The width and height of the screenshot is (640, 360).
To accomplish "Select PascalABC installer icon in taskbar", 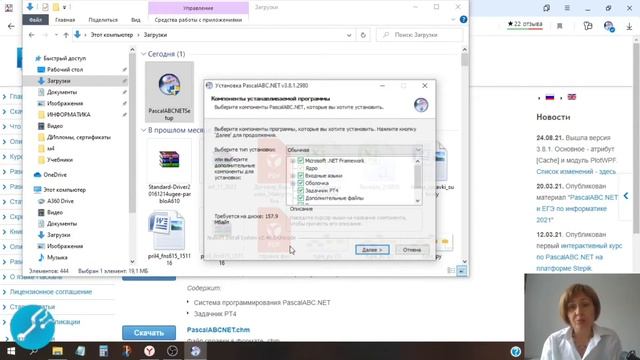I will [x=196, y=351].
